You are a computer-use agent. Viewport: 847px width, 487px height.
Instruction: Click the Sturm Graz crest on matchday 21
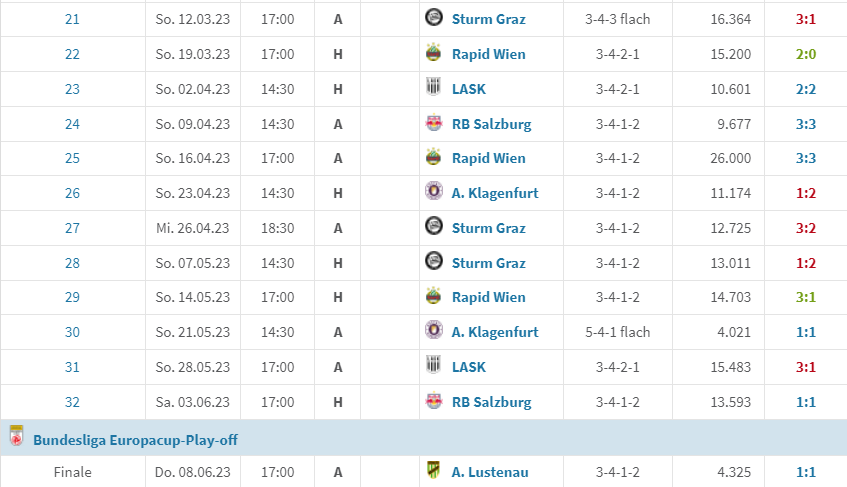click(433, 18)
